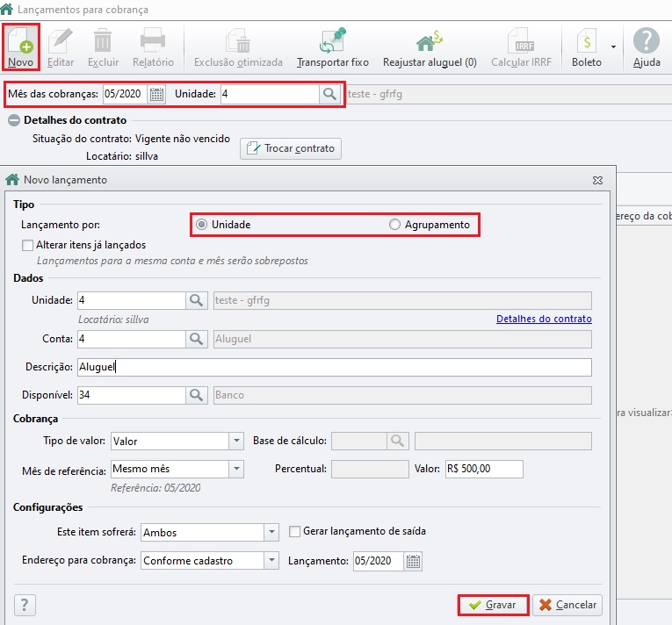Screen dimensions: 672x625
Task: Close the Novo lançamento dialog
Action: pos(597,180)
